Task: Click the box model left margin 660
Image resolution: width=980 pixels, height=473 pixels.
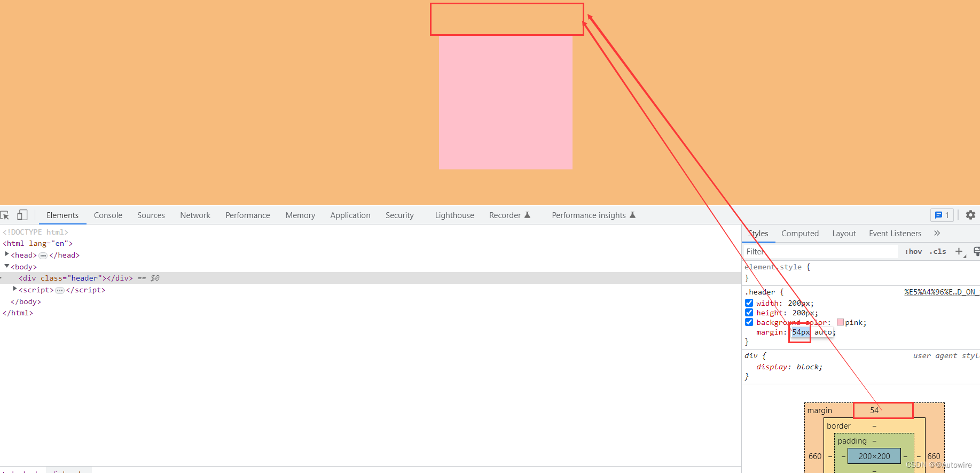Action: (815, 456)
